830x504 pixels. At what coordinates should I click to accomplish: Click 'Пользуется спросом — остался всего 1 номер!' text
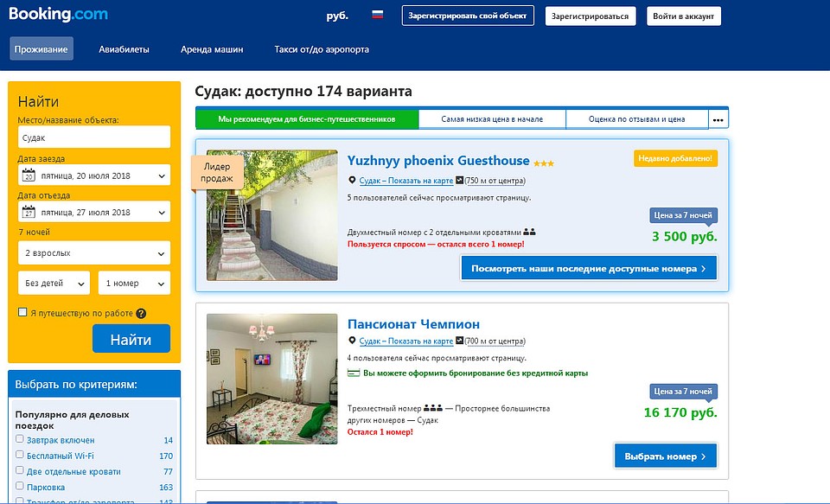click(x=436, y=244)
